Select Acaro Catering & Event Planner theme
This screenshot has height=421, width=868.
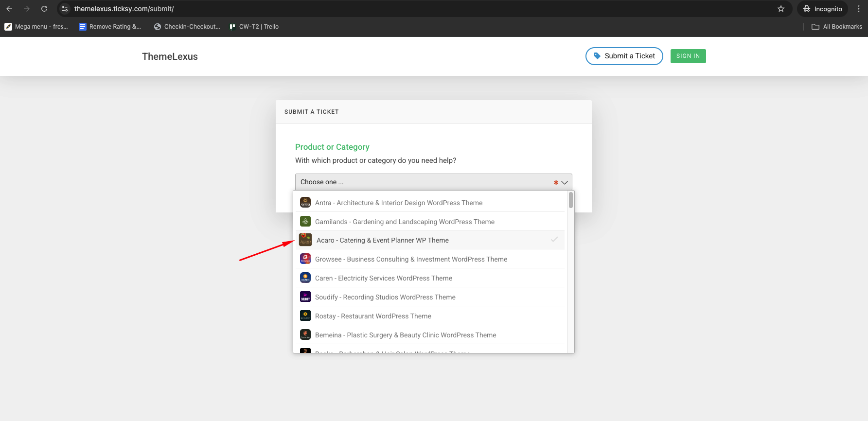429,240
